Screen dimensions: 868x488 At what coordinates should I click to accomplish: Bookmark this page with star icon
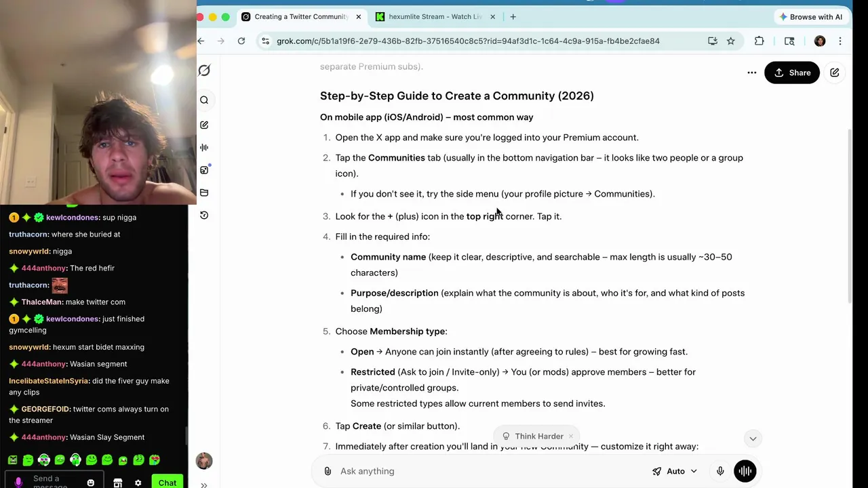tap(731, 41)
